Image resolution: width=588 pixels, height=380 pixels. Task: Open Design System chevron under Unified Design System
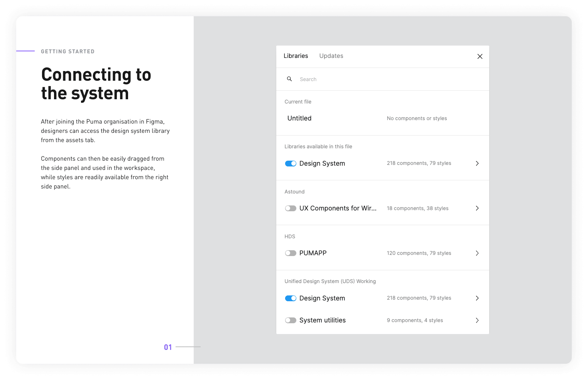(477, 298)
